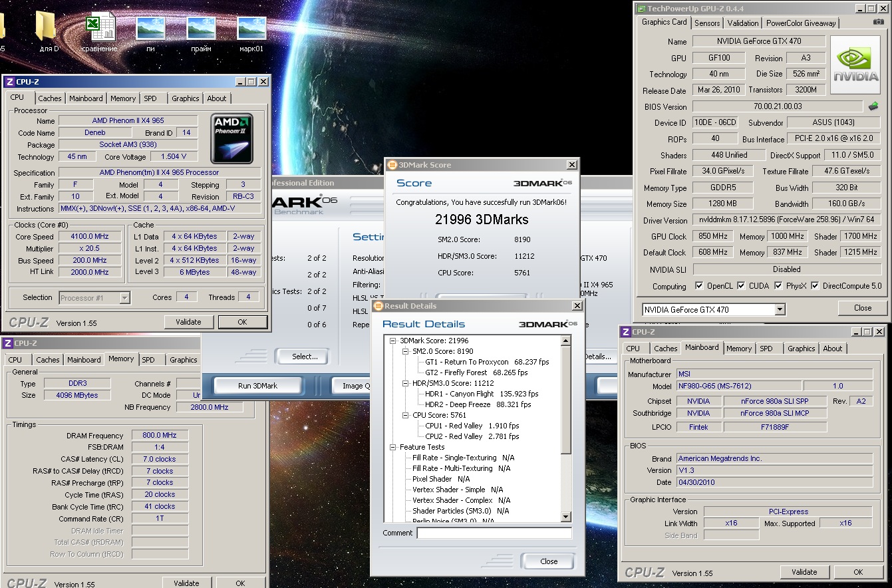Image resolution: width=892 pixels, height=588 pixels.
Task: Toggle the CUDA checkbox in GPU-Z
Action: point(741,285)
